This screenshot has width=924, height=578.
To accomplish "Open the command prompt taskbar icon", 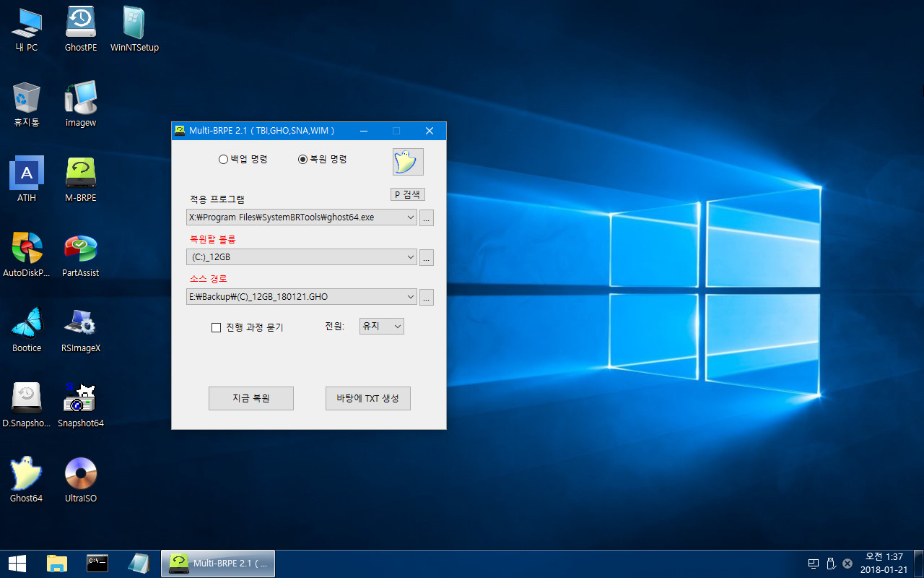I will (97, 564).
